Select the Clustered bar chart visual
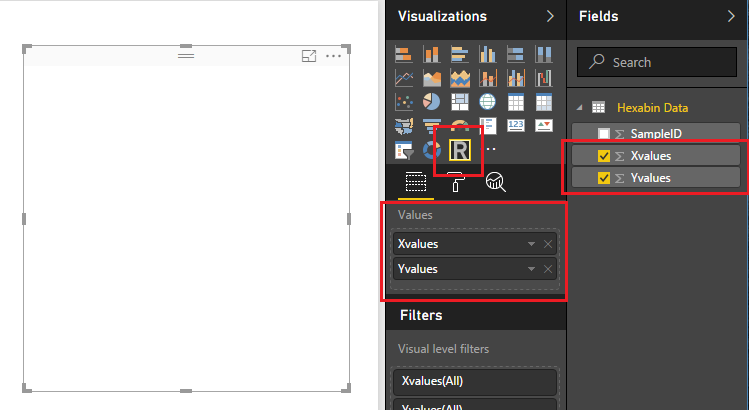Image resolution: width=749 pixels, height=410 pixels. pos(460,54)
